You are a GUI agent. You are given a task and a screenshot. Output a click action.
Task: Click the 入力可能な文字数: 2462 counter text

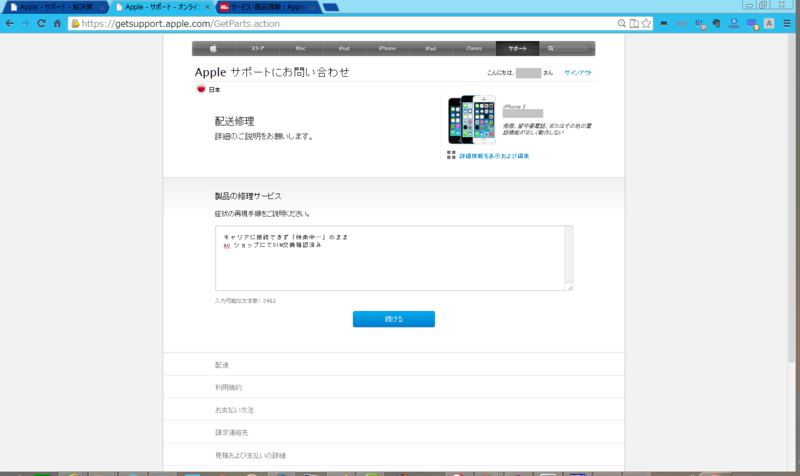click(245, 301)
